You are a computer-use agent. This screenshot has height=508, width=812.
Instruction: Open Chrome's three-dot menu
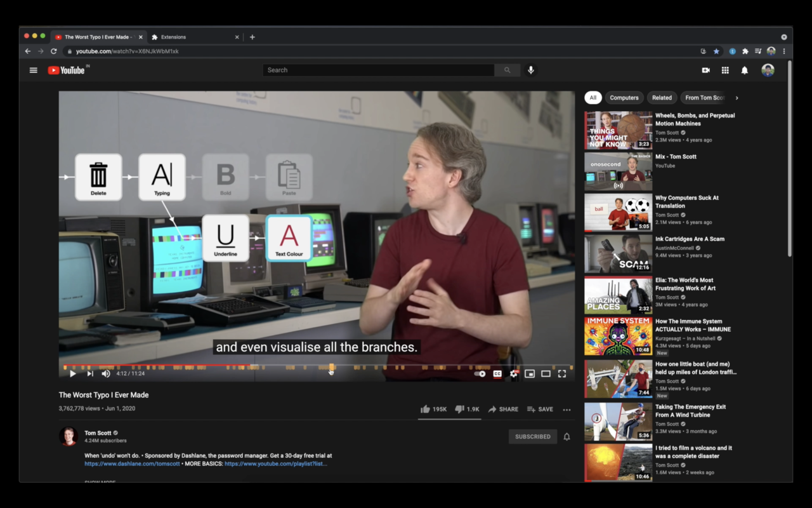pos(784,51)
